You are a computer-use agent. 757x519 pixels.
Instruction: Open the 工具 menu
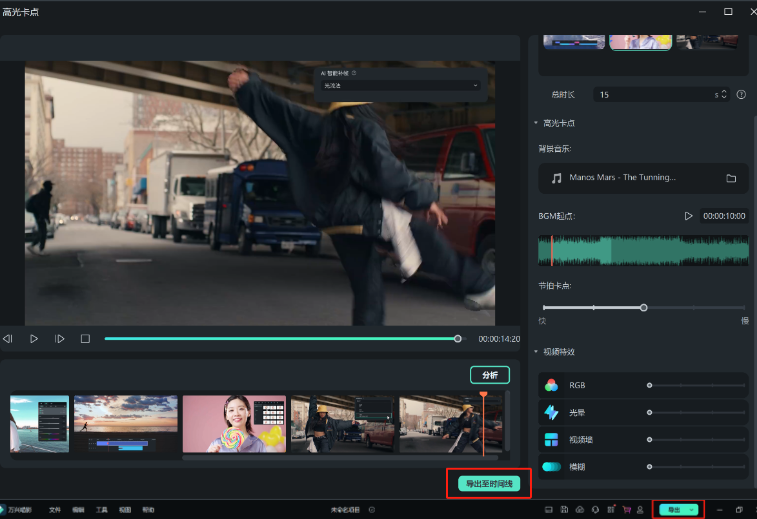[102, 510]
